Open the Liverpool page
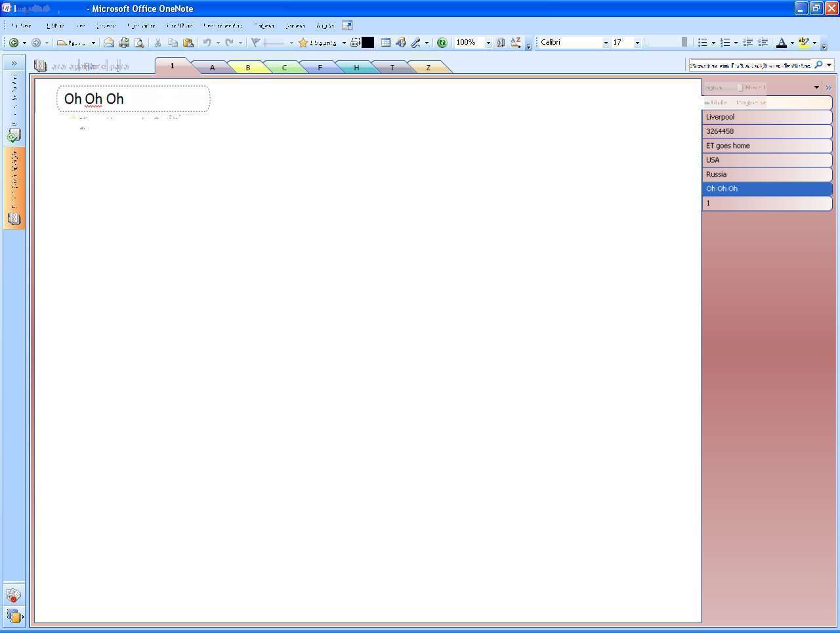Image resolution: width=840 pixels, height=633 pixels. pos(766,117)
